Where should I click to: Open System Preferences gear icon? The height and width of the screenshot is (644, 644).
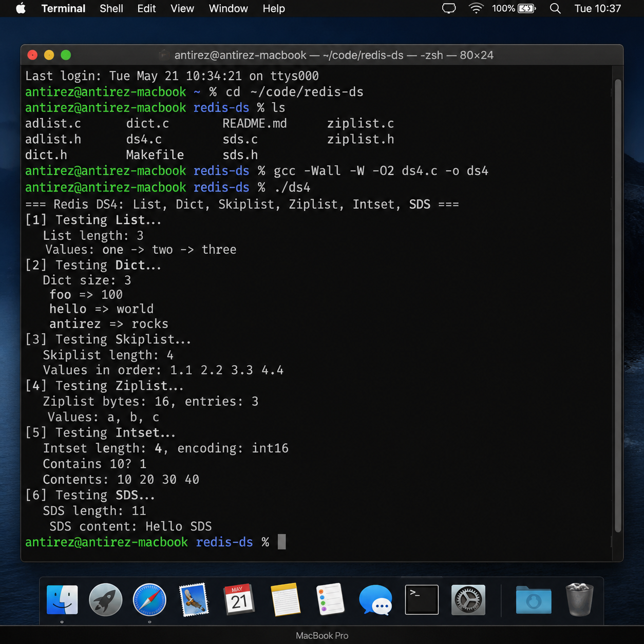point(468,599)
